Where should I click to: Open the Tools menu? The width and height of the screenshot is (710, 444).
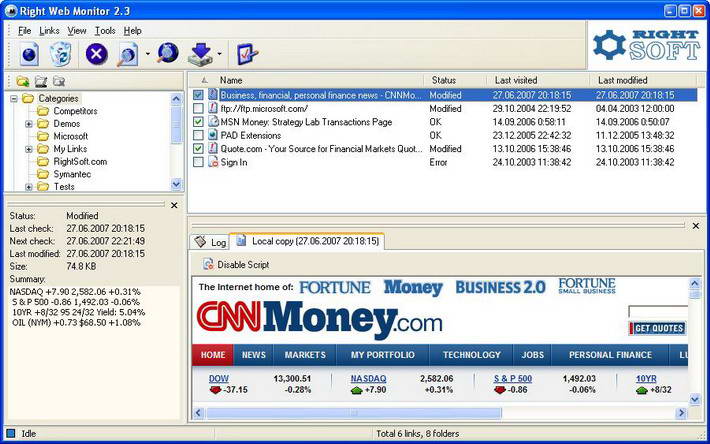pos(105,31)
